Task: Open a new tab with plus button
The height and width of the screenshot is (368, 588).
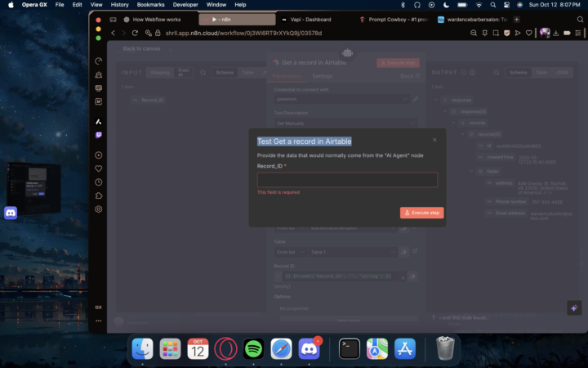Action: pyautogui.click(x=516, y=20)
